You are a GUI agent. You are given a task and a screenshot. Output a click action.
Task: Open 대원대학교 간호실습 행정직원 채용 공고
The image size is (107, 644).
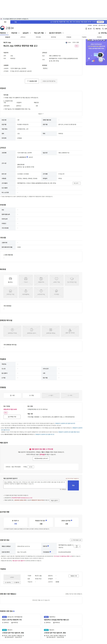56,620
